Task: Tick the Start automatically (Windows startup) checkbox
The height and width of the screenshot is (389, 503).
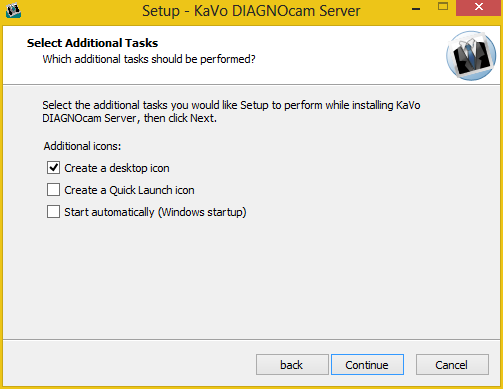Action: [x=53, y=212]
